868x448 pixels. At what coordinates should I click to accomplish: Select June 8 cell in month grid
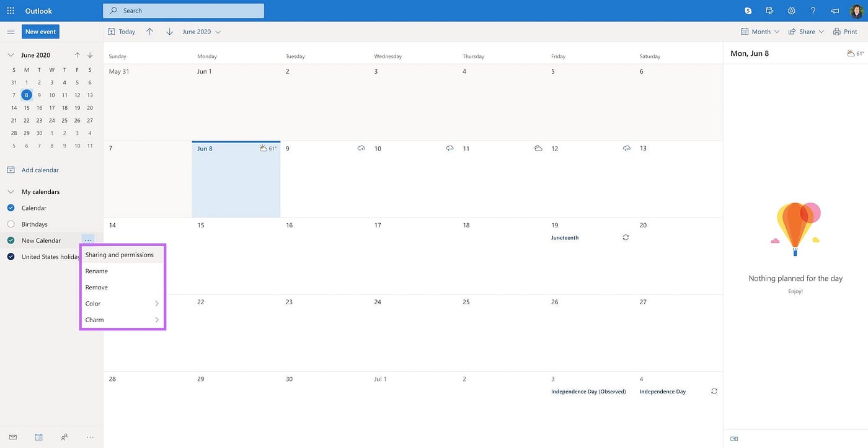pos(236,179)
